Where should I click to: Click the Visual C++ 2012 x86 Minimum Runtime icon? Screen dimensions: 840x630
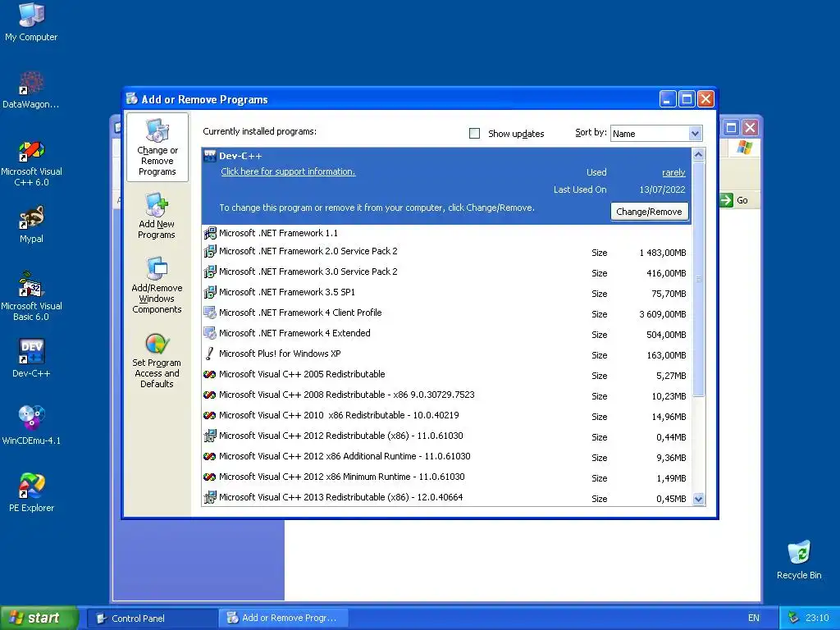pos(210,477)
